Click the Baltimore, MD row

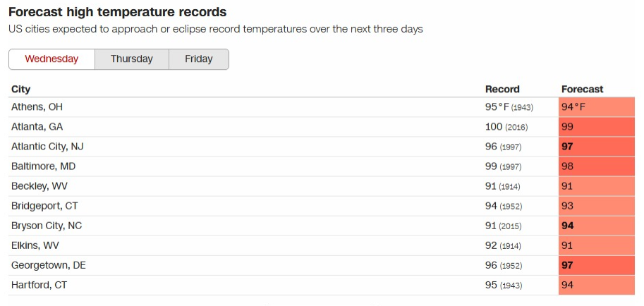click(x=43, y=166)
